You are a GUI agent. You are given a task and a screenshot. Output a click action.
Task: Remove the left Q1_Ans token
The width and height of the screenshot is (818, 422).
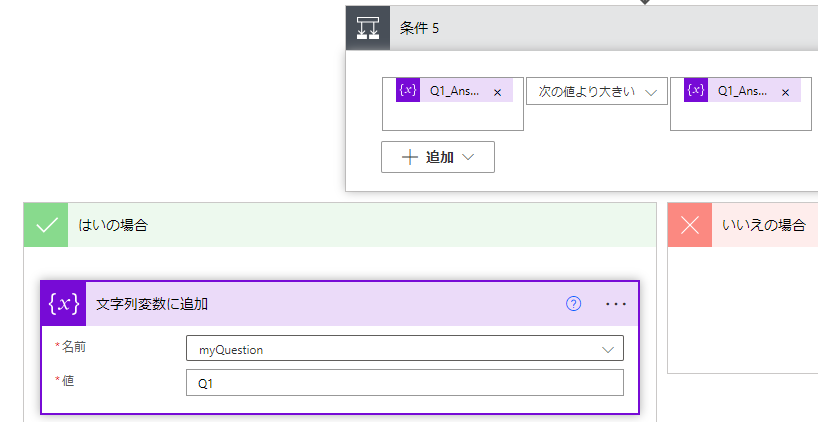pyautogui.click(x=497, y=92)
